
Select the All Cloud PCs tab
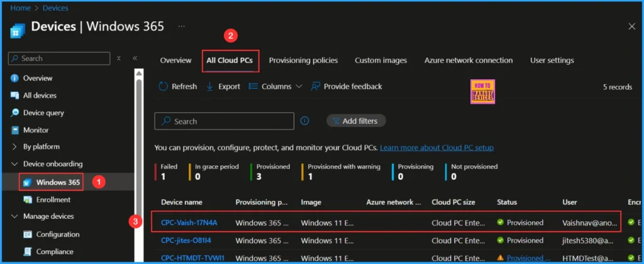230,60
